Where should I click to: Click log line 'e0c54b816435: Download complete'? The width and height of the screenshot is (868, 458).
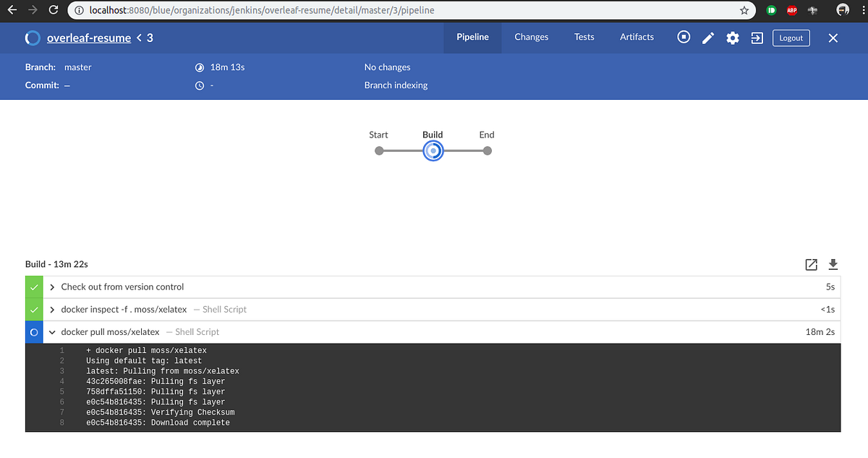click(x=158, y=423)
